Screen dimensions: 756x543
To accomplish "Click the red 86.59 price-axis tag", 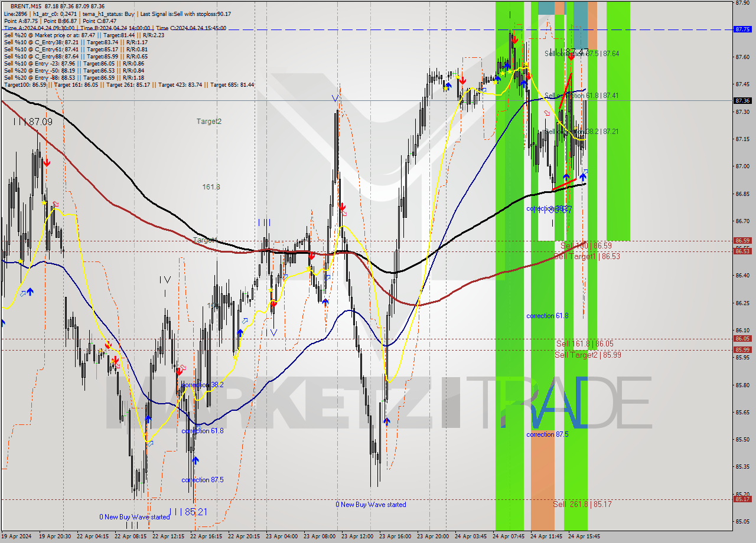I will 742,240.
